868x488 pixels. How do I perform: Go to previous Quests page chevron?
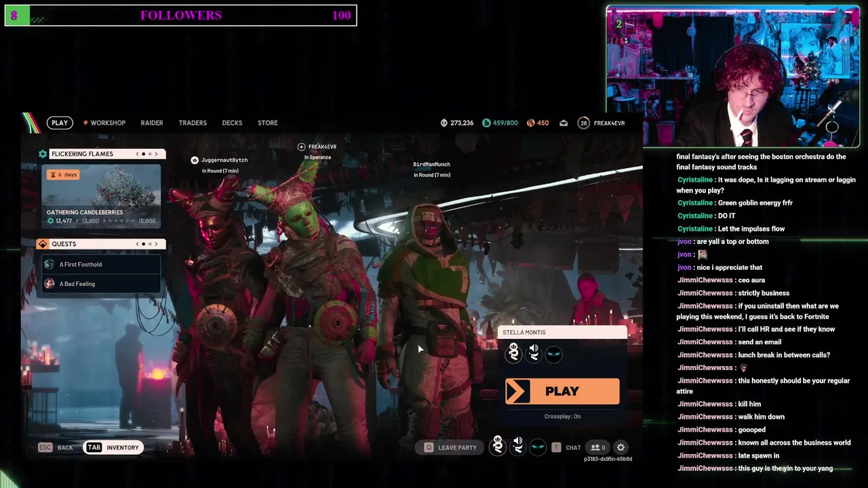point(137,244)
